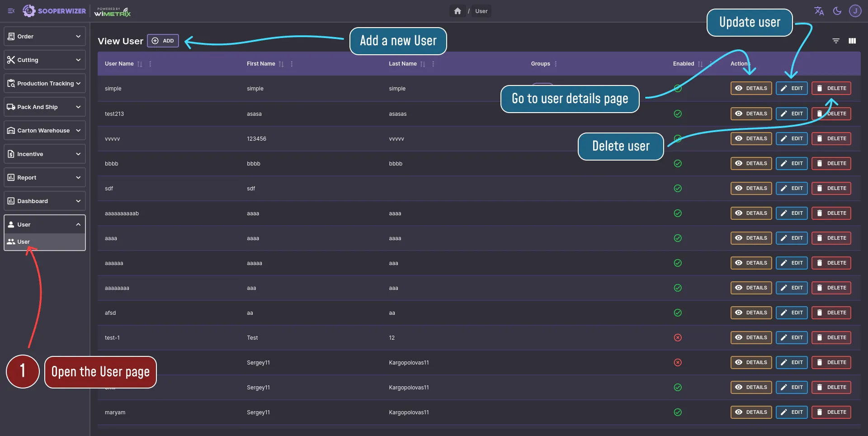Open the language translation icon

819,11
